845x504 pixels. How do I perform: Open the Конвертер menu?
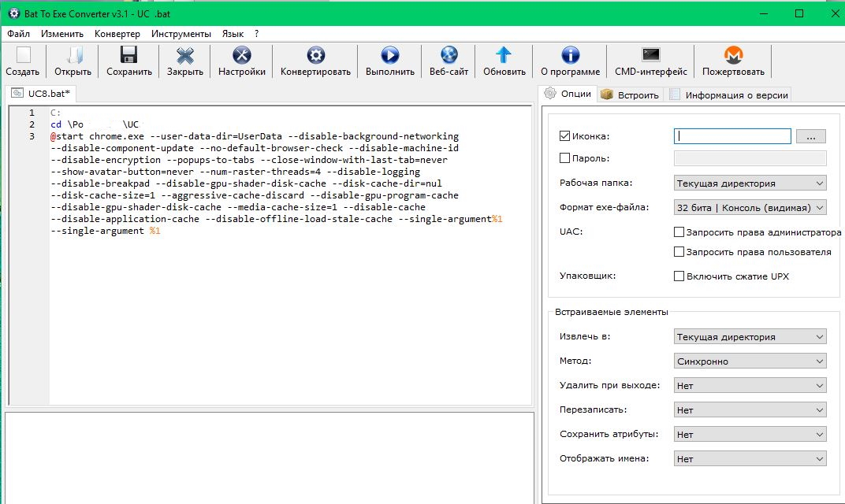pyautogui.click(x=117, y=33)
